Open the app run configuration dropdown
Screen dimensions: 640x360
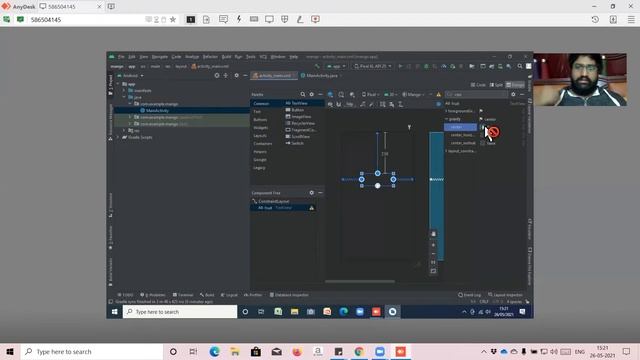coord(336,66)
